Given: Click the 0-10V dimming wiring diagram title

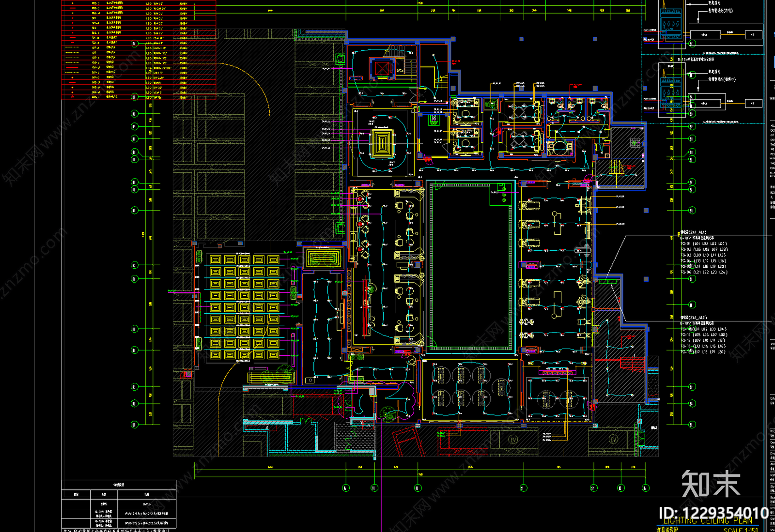Looking at the screenshot, I should (695, 60).
